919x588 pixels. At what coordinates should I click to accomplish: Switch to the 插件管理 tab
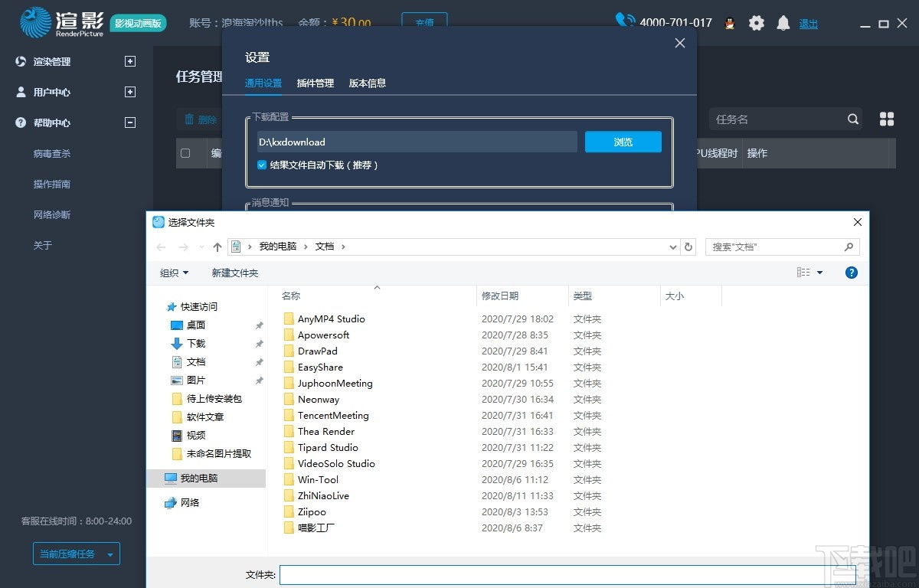point(315,83)
